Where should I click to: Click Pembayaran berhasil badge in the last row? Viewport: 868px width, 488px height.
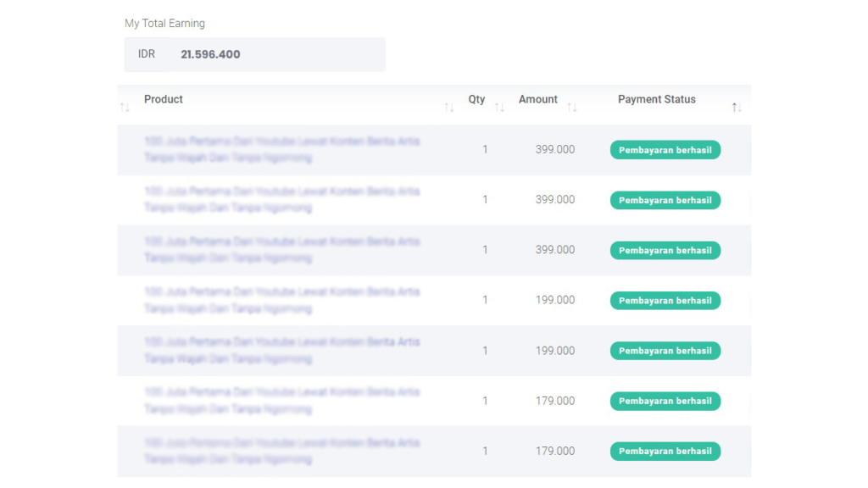665,452
